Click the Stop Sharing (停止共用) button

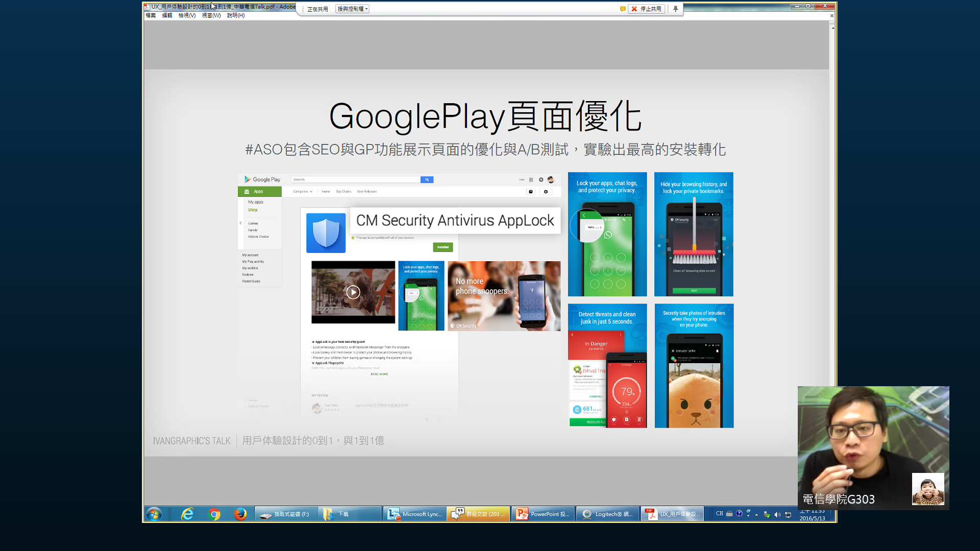coord(646,9)
